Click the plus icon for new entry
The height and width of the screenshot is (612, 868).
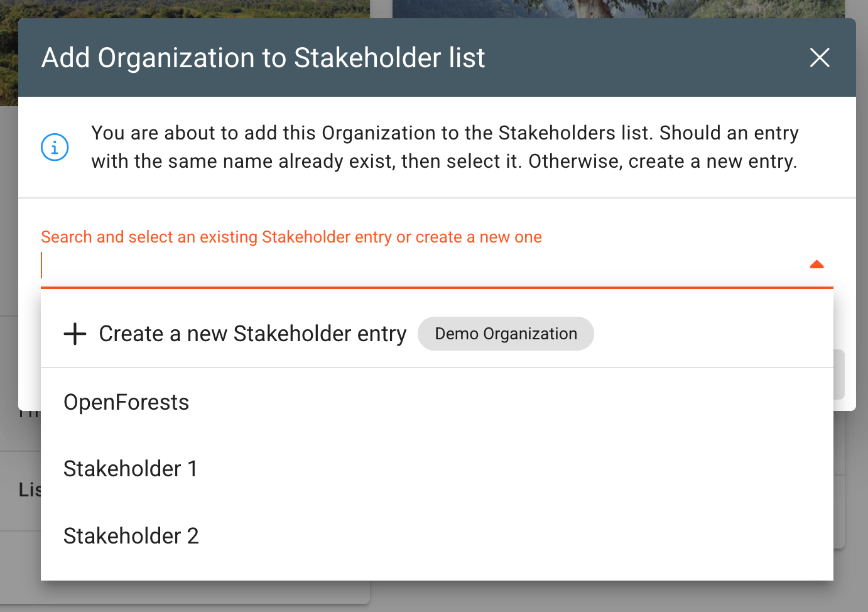click(75, 334)
